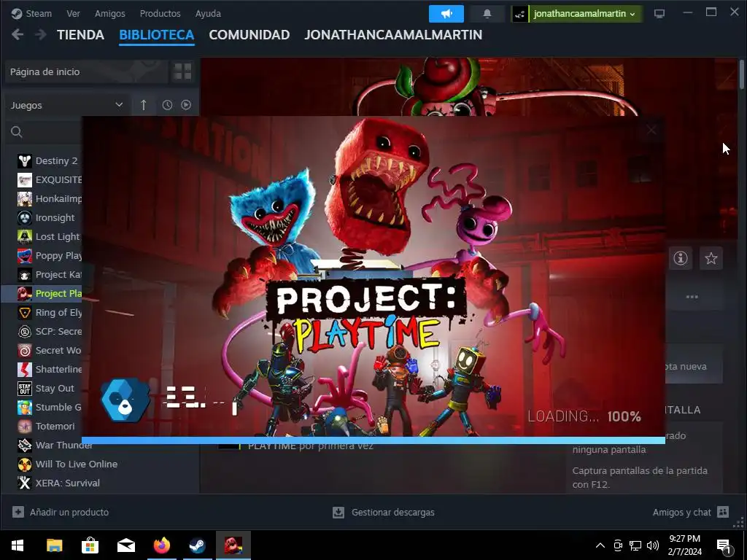747x560 pixels.
Task: Show hidden system tray icons
Action: 600,545
